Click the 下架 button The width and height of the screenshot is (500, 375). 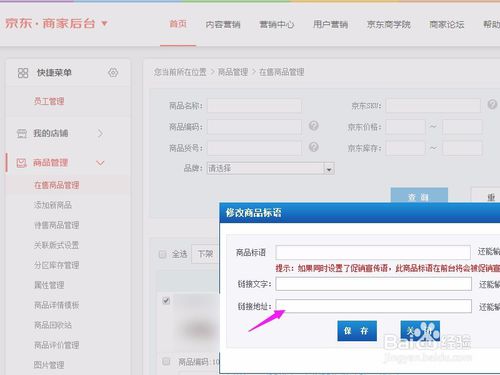[205, 254]
